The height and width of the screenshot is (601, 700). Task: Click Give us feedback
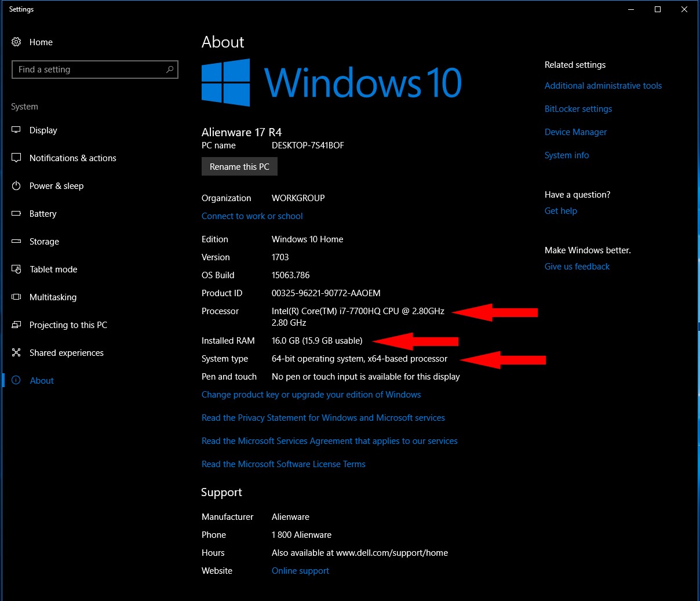pyautogui.click(x=577, y=266)
